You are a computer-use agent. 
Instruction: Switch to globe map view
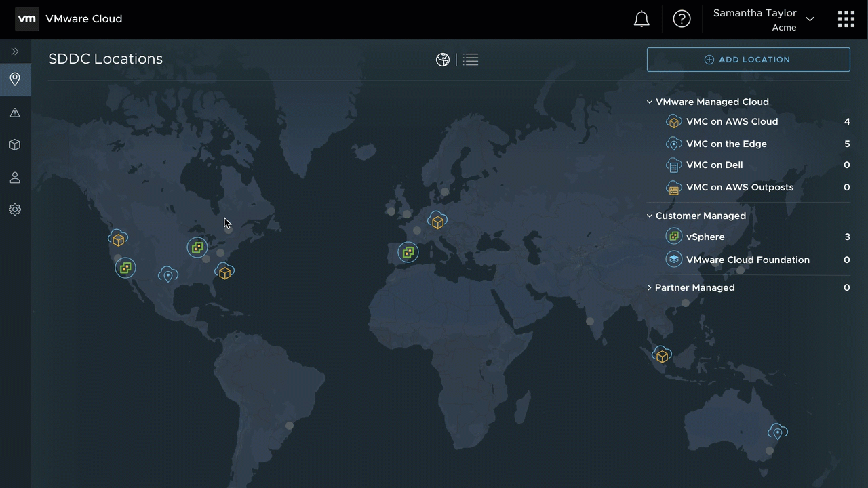(x=443, y=60)
